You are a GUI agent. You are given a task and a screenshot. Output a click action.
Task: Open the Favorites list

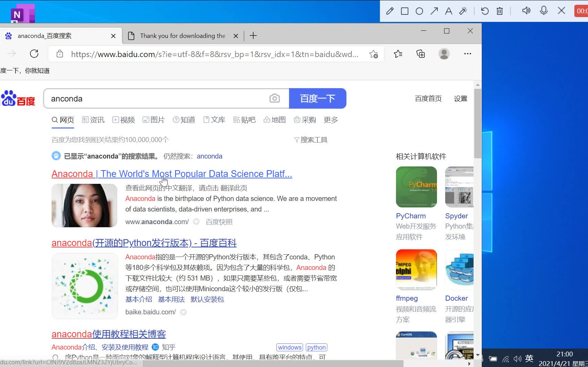(x=398, y=54)
